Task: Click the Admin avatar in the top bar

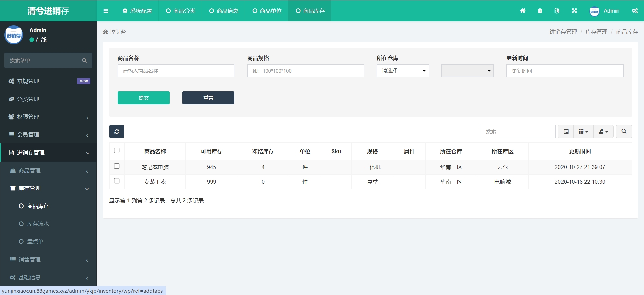Action: point(594,11)
